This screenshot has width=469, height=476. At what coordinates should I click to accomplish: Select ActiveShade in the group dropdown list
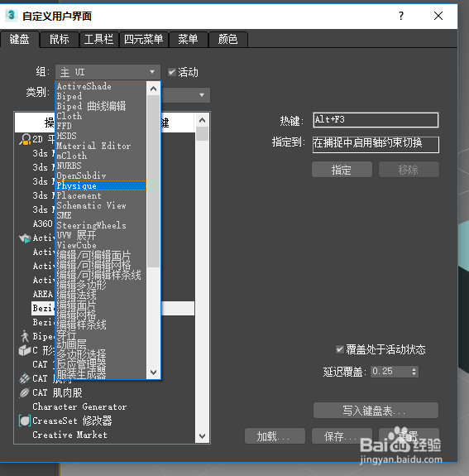pyautogui.click(x=101, y=86)
